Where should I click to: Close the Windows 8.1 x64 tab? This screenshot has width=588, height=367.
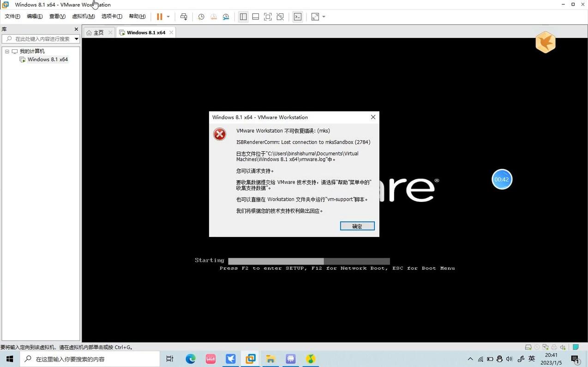pyautogui.click(x=171, y=32)
